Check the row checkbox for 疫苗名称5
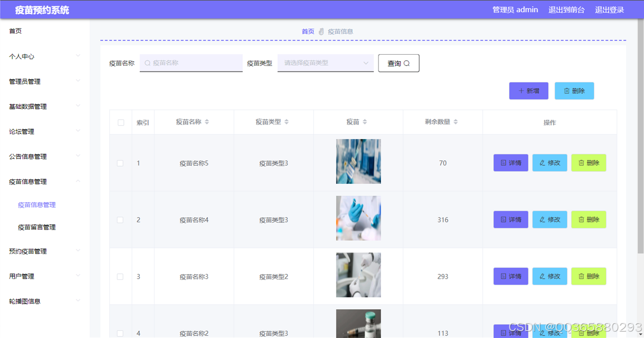The image size is (644, 338). click(x=120, y=163)
